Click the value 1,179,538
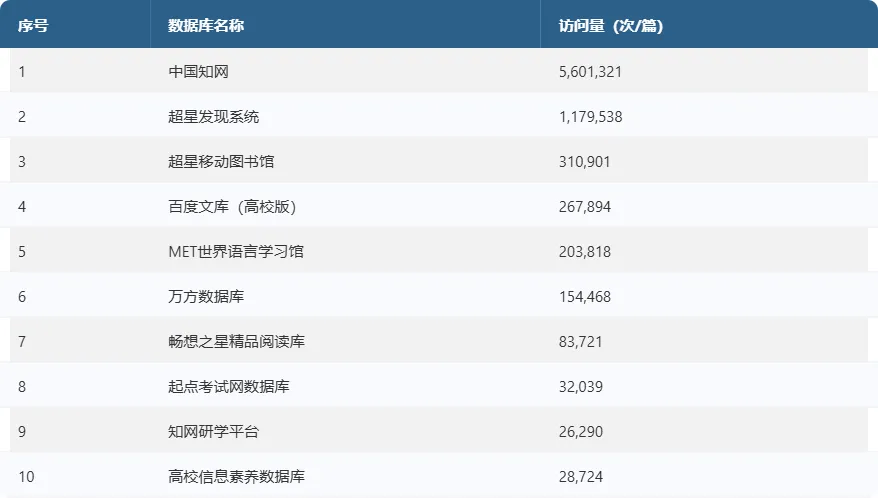This screenshot has height=498, width=878. tap(590, 117)
